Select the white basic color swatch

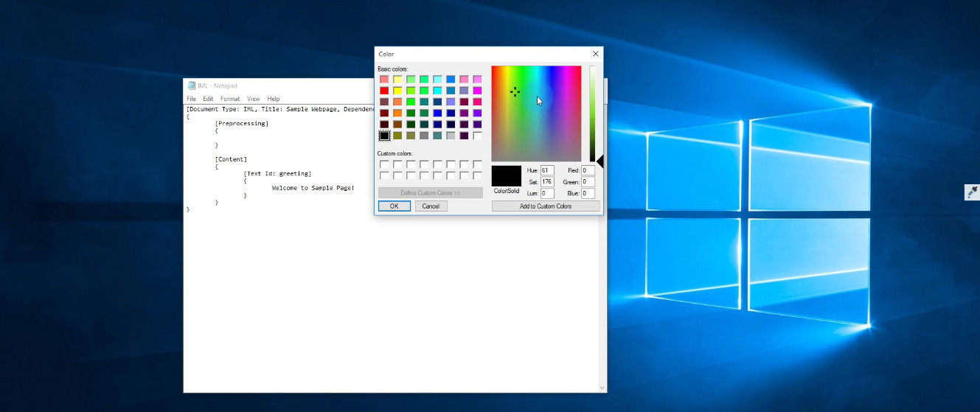tap(477, 136)
